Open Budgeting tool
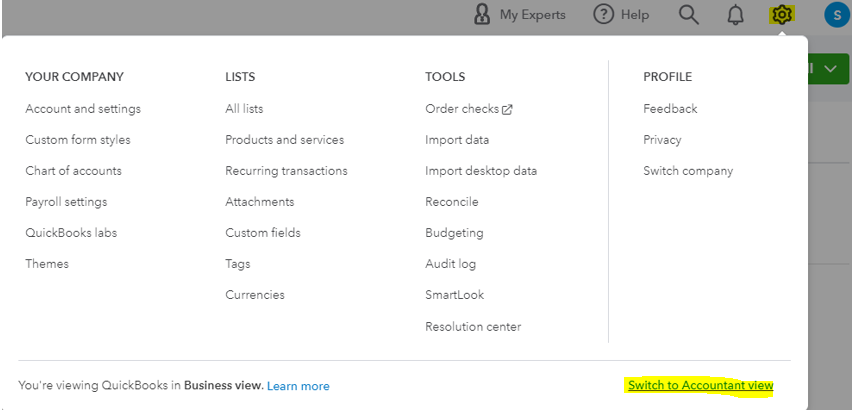This screenshot has height=411, width=853. pos(454,233)
